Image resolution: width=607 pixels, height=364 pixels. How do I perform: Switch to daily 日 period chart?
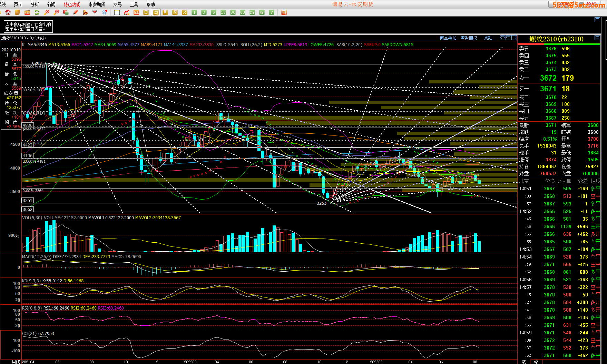(x=146, y=12)
